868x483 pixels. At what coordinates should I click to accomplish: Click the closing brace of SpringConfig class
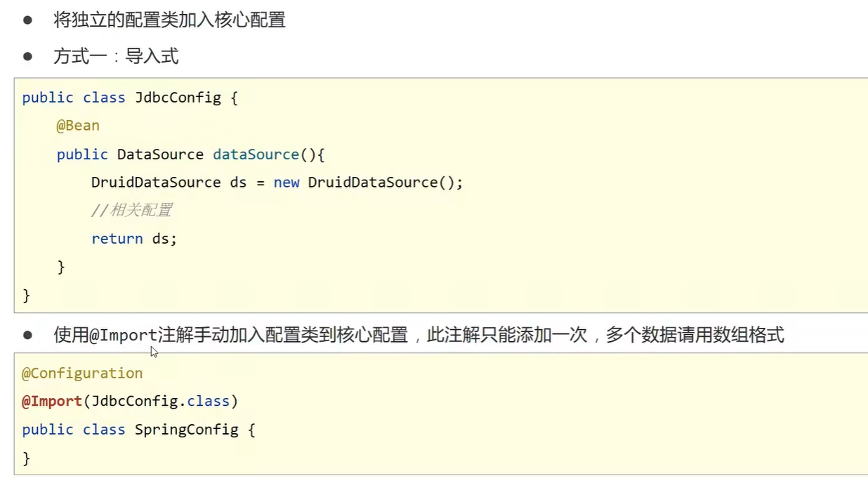coord(27,458)
